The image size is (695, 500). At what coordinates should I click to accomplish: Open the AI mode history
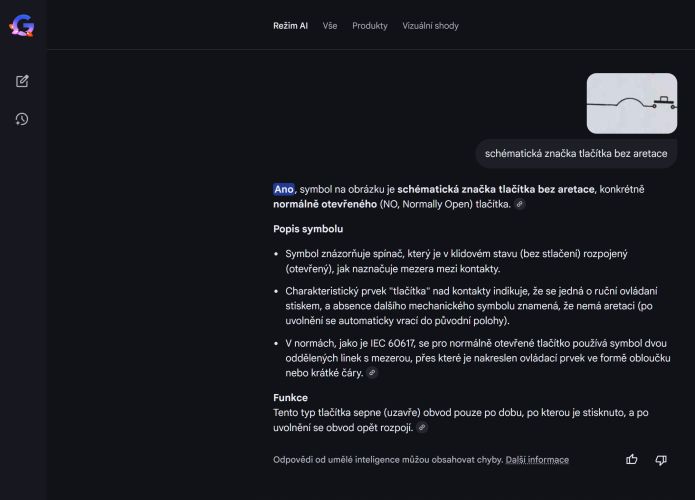(22, 119)
